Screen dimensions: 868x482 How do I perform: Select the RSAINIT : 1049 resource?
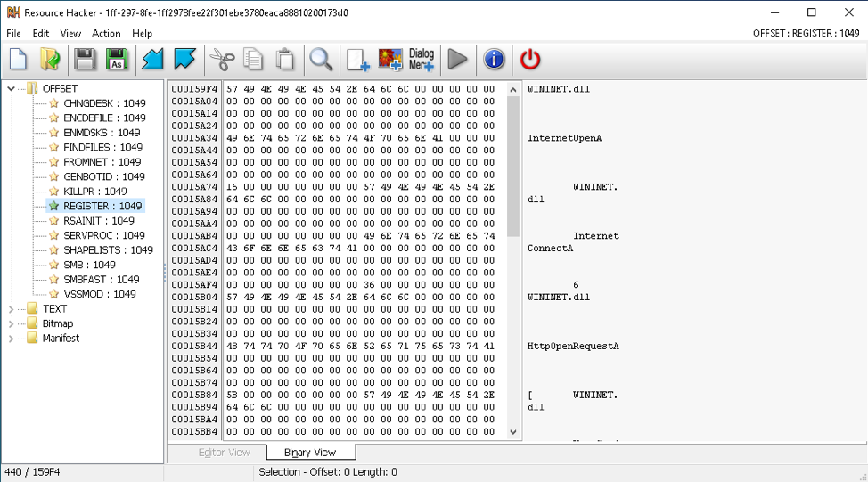98,221
